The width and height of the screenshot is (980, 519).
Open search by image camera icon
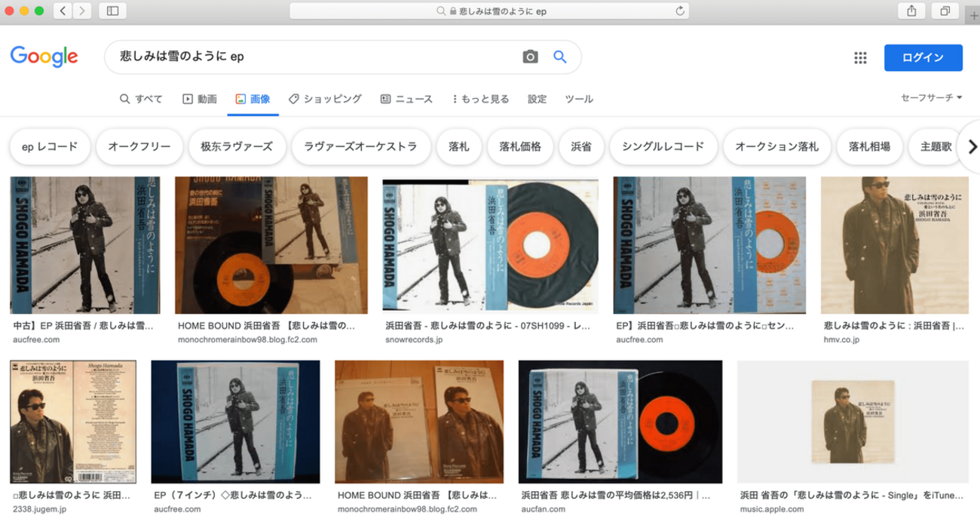click(531, 57)
